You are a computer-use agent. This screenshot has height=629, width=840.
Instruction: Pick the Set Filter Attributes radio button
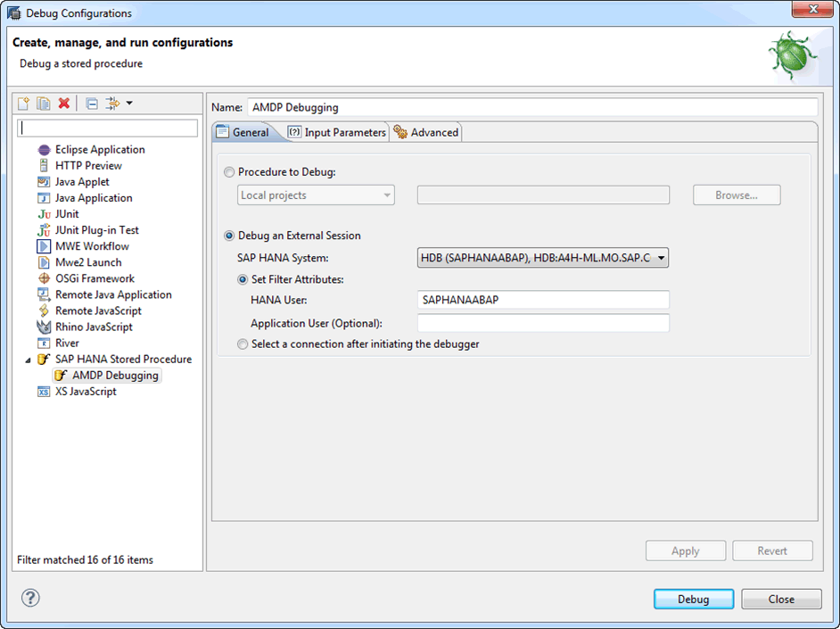[x=243, y=279]
